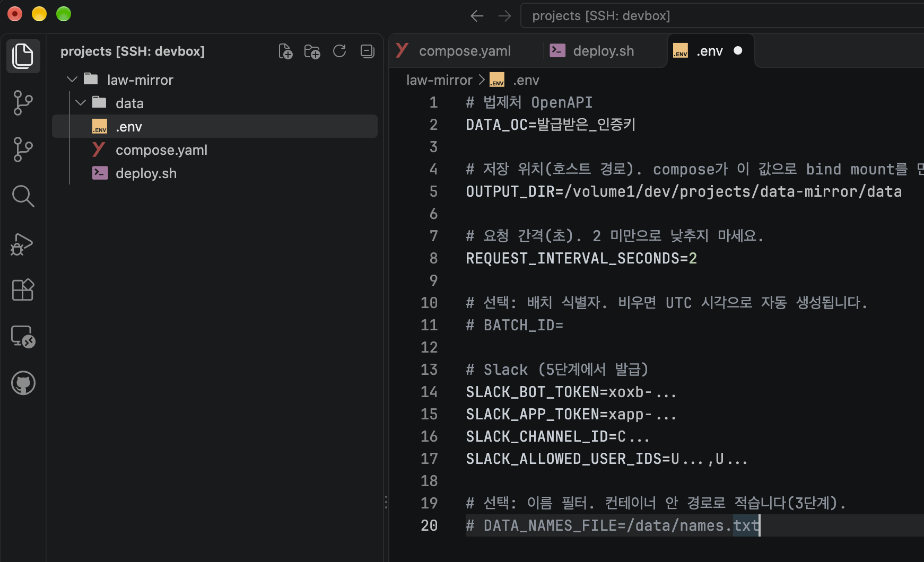Screen dimensions: 924x562
Task: Switch to the deploy.sh editor tab
Action: [x=604, y=51]
